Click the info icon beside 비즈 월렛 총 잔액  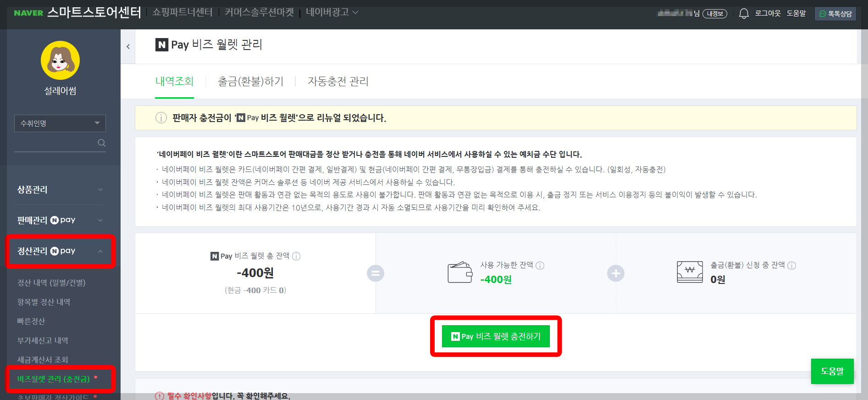pos(296,256)
